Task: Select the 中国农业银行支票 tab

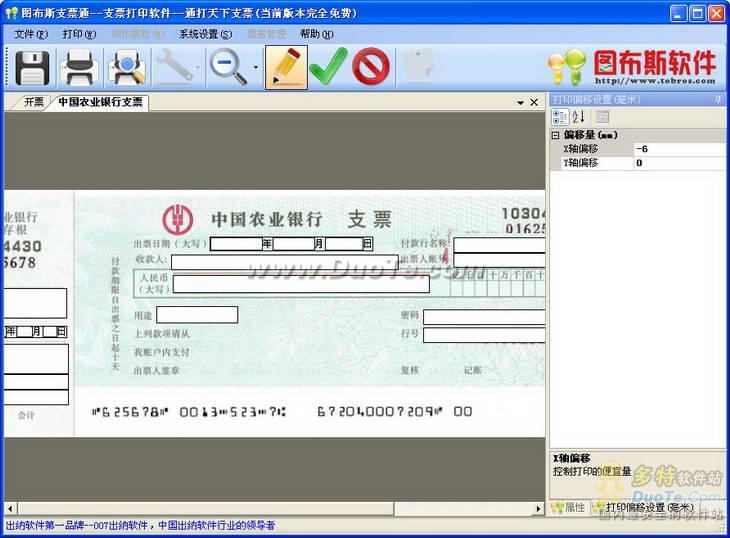Action: coord(101,102)
